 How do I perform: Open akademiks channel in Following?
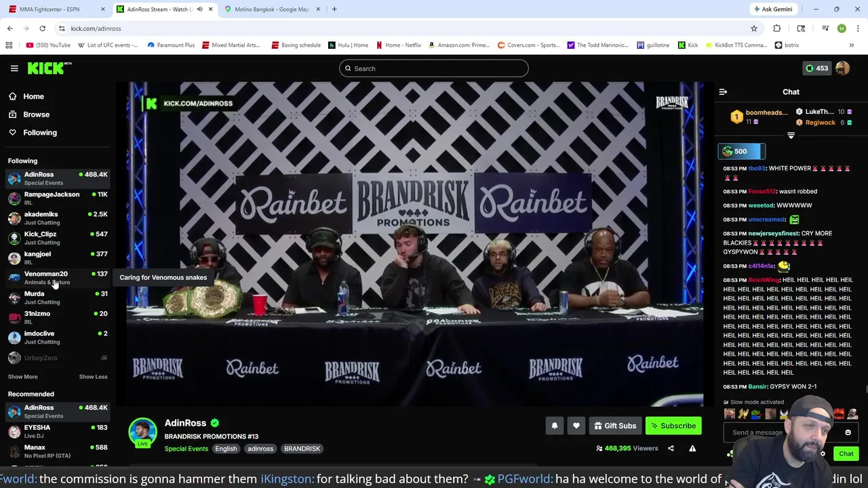58,218
